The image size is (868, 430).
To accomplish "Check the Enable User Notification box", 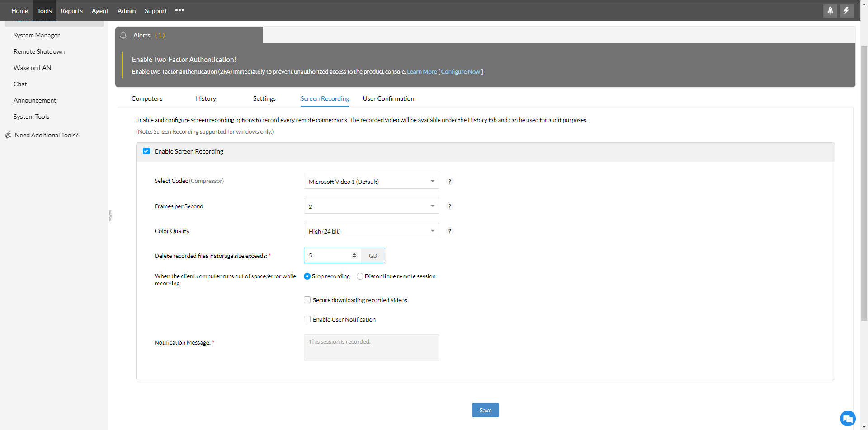I will coord(307,319).
